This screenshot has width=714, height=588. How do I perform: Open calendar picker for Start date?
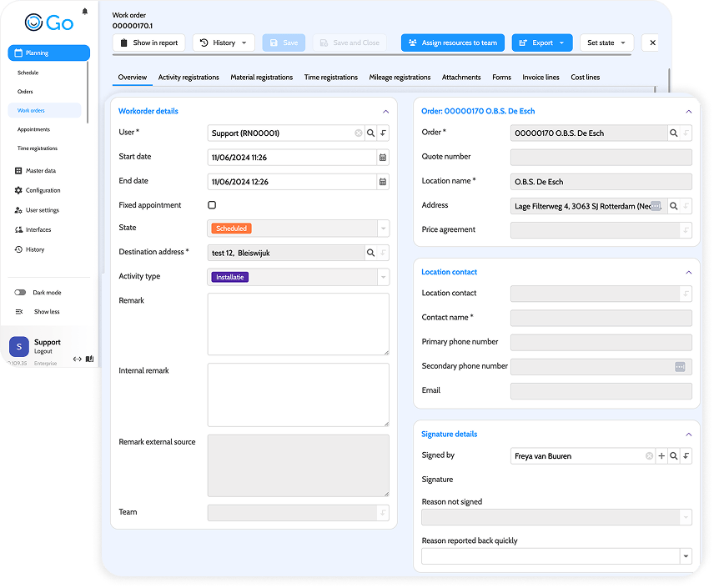tap(383, 158)
